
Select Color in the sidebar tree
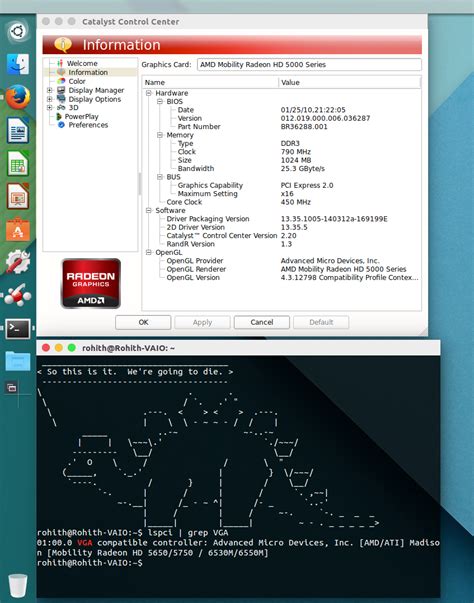pos(77,81)
